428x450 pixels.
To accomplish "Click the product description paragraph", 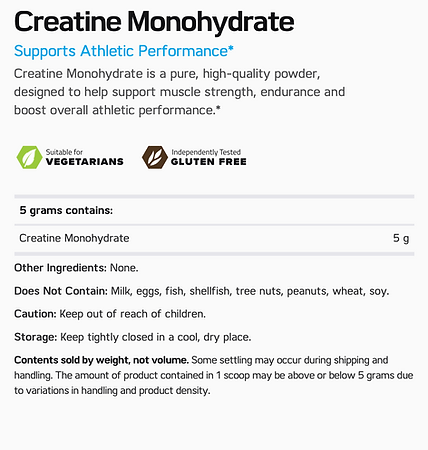I will (x=179, y=92).
